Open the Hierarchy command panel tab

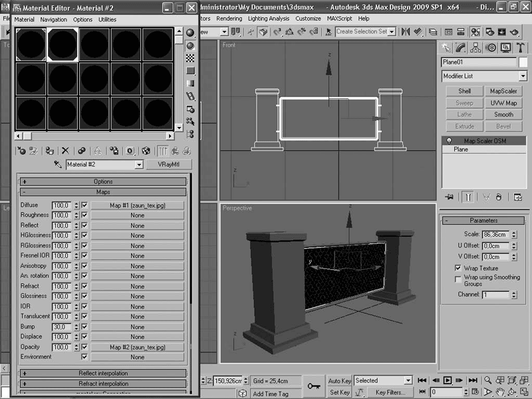(x=476, y=47)
